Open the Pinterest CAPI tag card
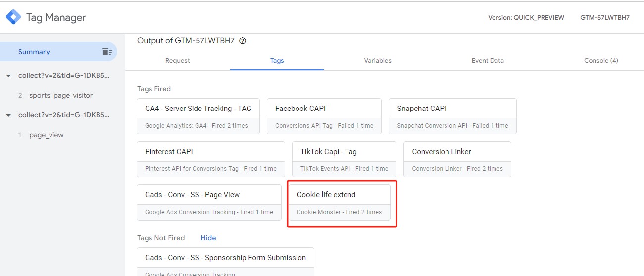 coord(211,159)
